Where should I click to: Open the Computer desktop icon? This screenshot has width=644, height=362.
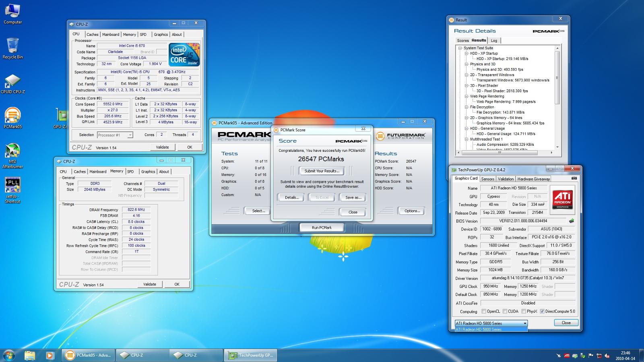[12, 14]
